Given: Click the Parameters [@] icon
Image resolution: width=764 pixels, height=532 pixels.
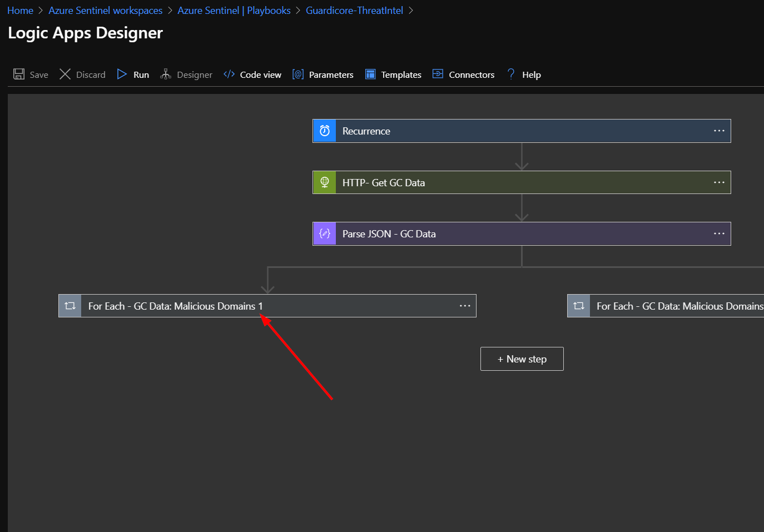Looking at the screenshot, I should pos(298,74).
